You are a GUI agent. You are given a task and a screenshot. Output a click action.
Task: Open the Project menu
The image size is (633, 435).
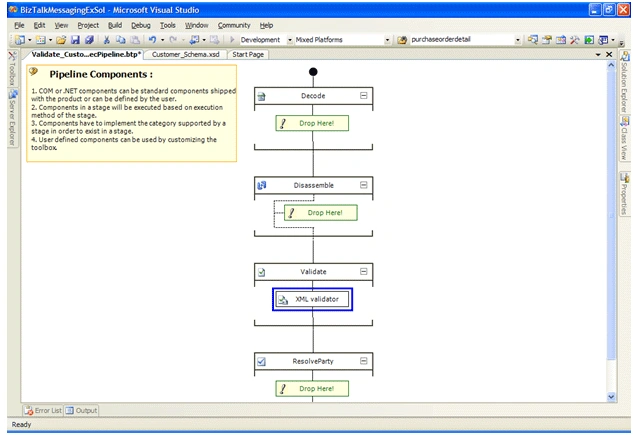(88, 25)
